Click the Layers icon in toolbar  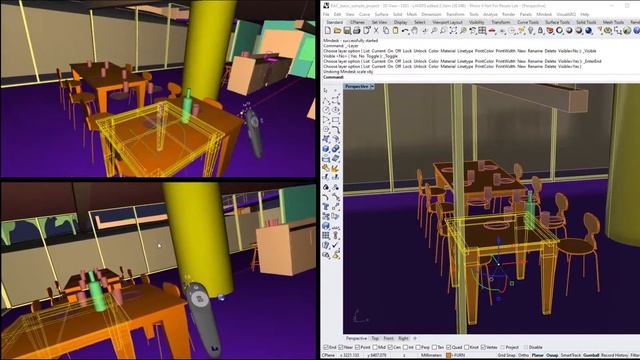click(551, 31)
